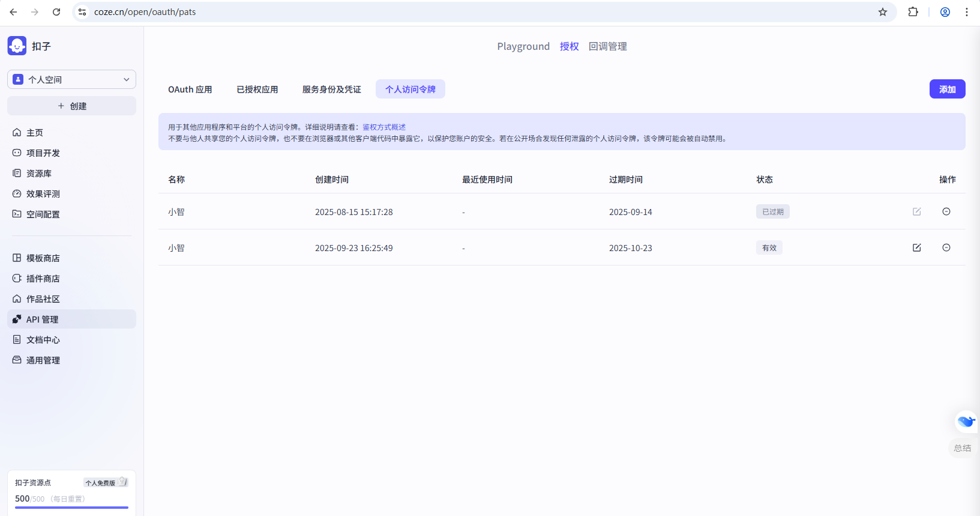Delete the expired token created 2025-08-15
The height and width of the screenshot is (516, 980).
point(946,211)
